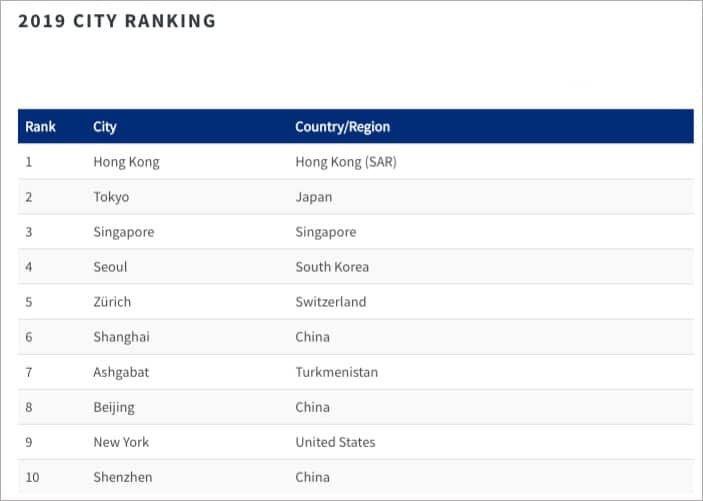Select the Shenzhen city entry

tap(123, 477)
